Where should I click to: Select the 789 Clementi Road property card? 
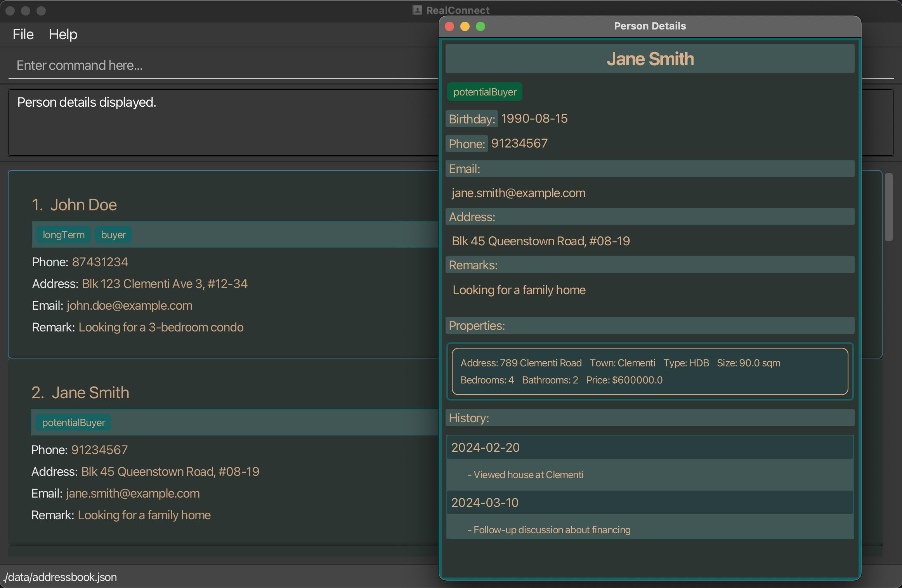(x=650, y=371)
